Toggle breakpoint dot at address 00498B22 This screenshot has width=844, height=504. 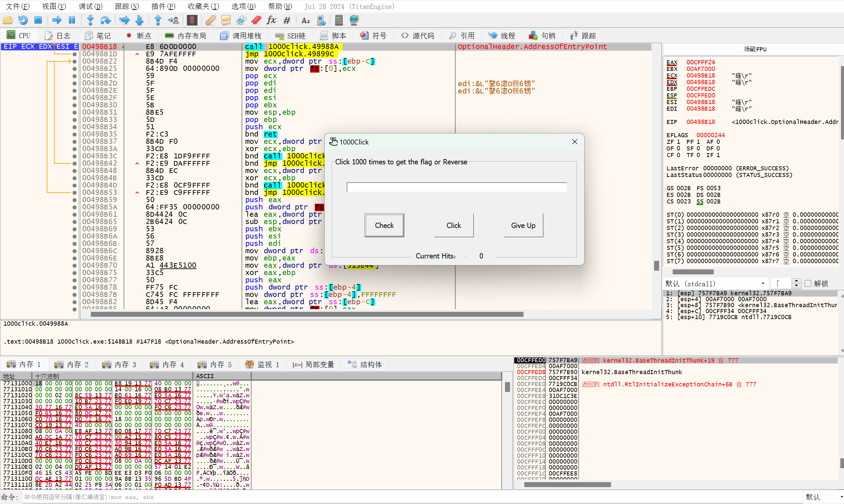[75, 62]
